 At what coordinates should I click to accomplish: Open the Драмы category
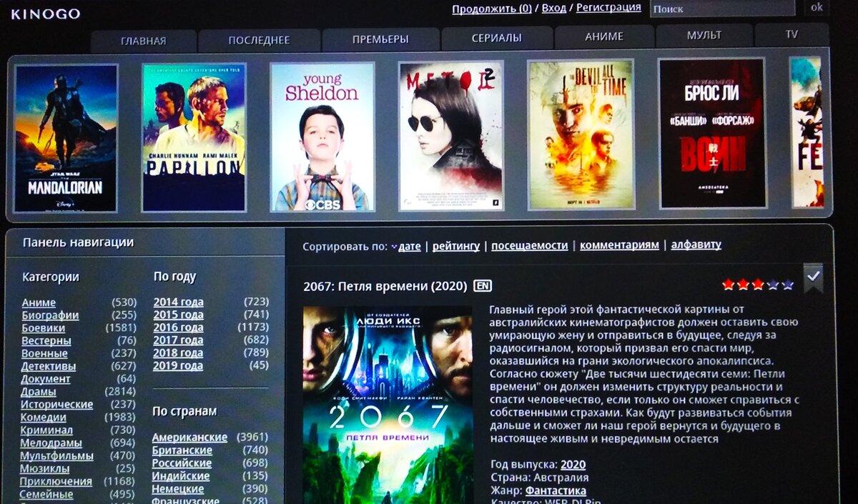point(39,392)
